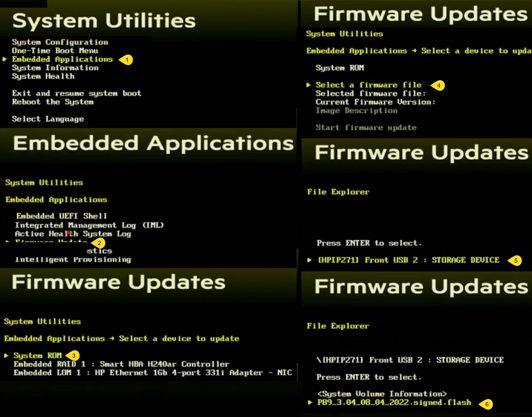Click System Utilities breadcrumb in Embedded Applications
This screenshot has width=532, height=417.
tap(44, 183)
